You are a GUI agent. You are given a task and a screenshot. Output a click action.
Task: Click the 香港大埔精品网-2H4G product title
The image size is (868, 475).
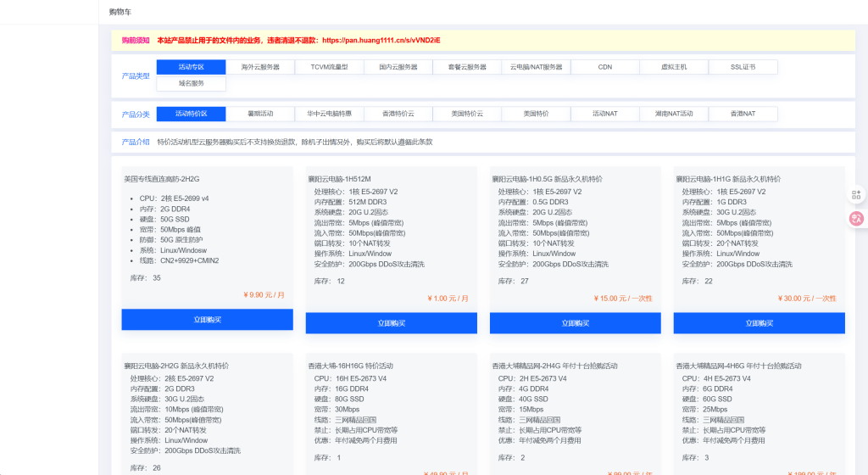pyautogui.click(x=554, y=366)
